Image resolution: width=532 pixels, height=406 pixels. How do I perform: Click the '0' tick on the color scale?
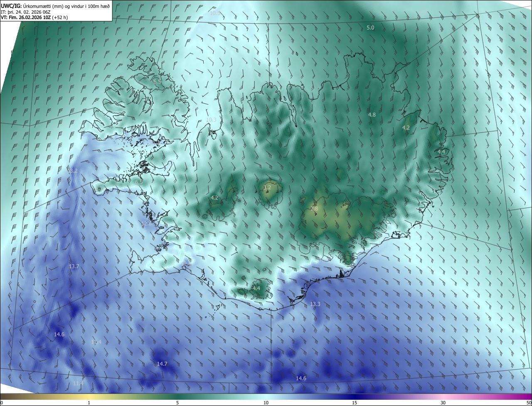pos(2,403)
